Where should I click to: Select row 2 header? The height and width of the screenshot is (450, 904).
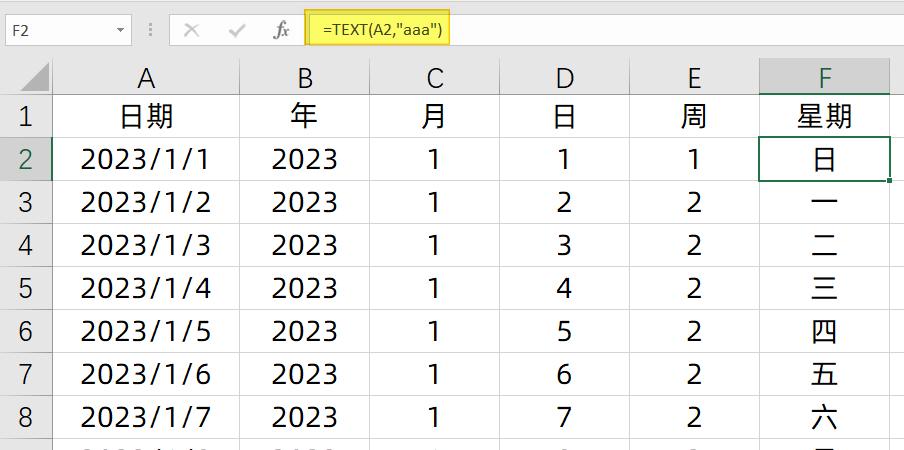26,159
